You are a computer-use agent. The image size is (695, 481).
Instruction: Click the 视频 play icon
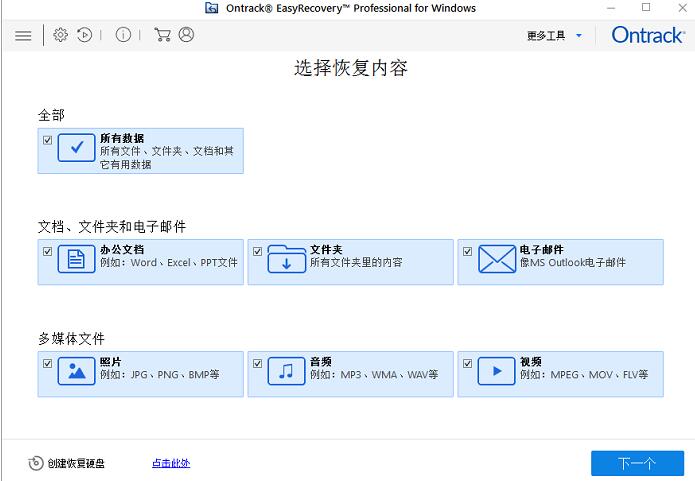[496, 371]
